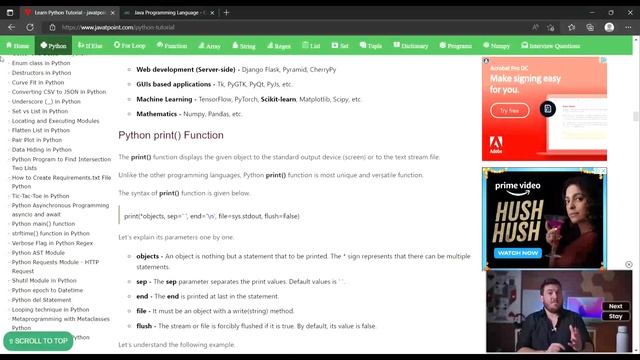Open Destructors in Python sidebar link
The height and width of the screenshot is (360, 640).
[x=41, y=73]
